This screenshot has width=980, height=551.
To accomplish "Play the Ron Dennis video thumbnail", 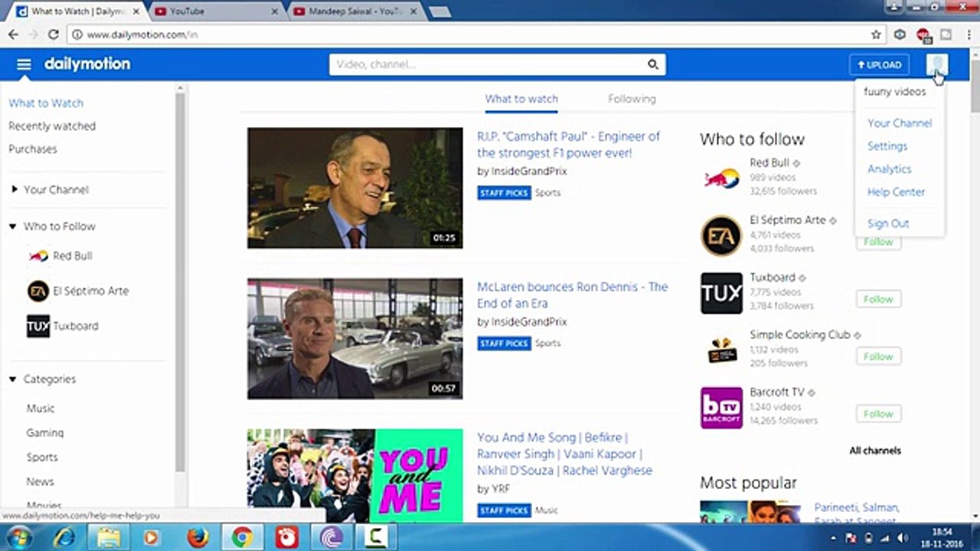I will tap(355, 338).
